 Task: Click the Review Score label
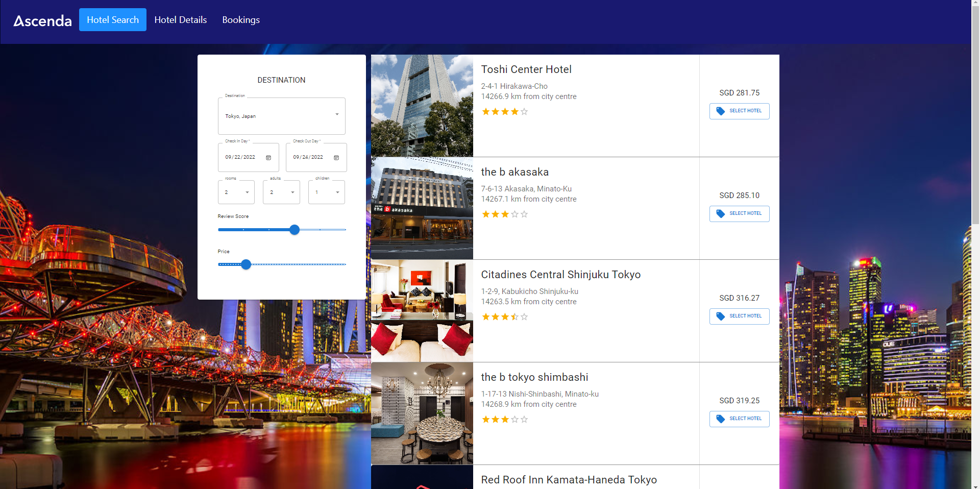[233, 216]
